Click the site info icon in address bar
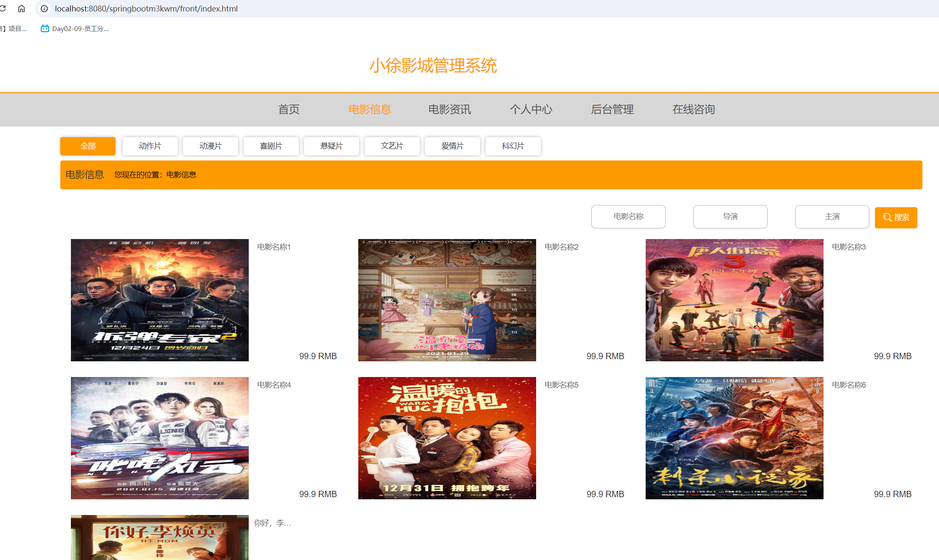This screenshot has height=560, width=939. coord(44,8)
